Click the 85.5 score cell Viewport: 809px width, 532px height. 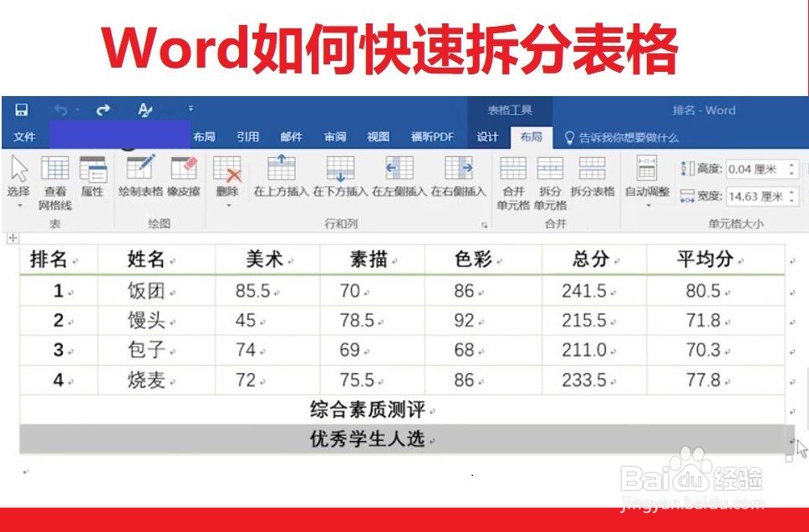[267, 291]
